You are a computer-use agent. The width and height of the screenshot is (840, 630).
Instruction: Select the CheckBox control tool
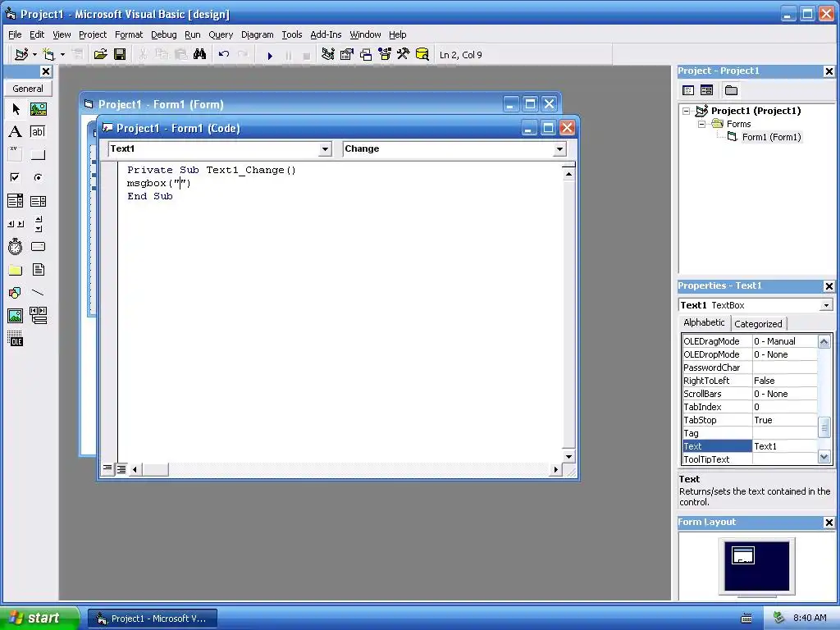coord(16,177)
